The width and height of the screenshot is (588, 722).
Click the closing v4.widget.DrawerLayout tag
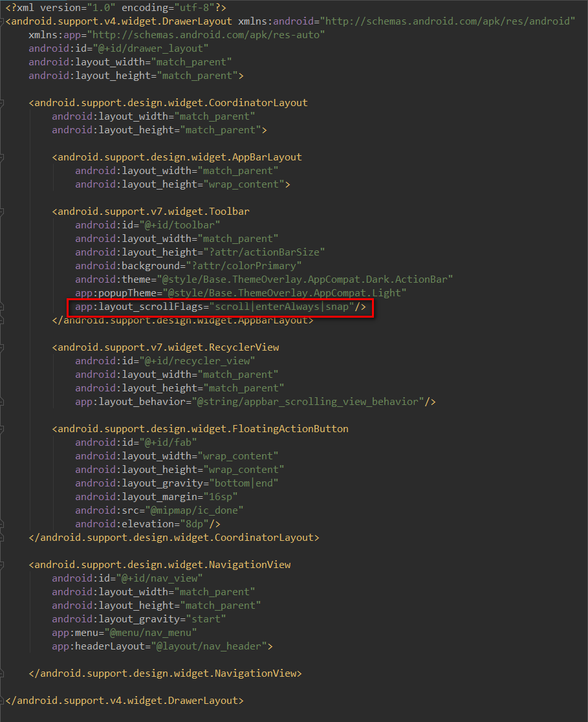pyautogui.click(x=124, y=701)
